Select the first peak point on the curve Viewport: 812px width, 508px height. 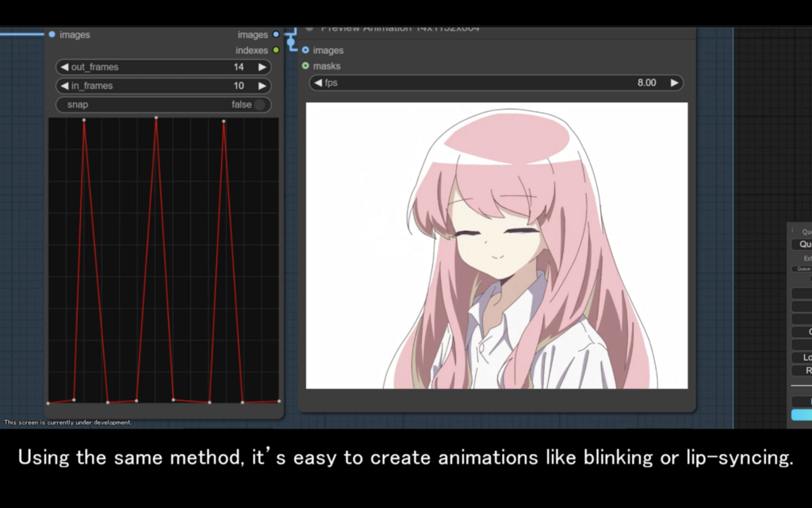(84, 121)
